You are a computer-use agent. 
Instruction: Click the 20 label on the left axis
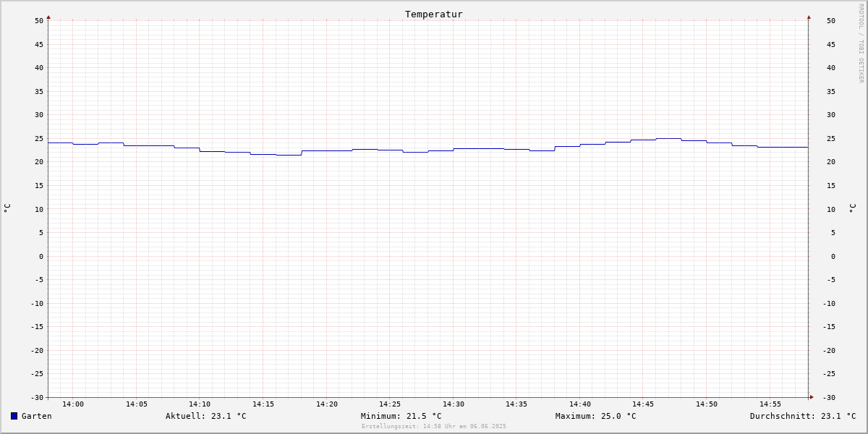[39, 161]
